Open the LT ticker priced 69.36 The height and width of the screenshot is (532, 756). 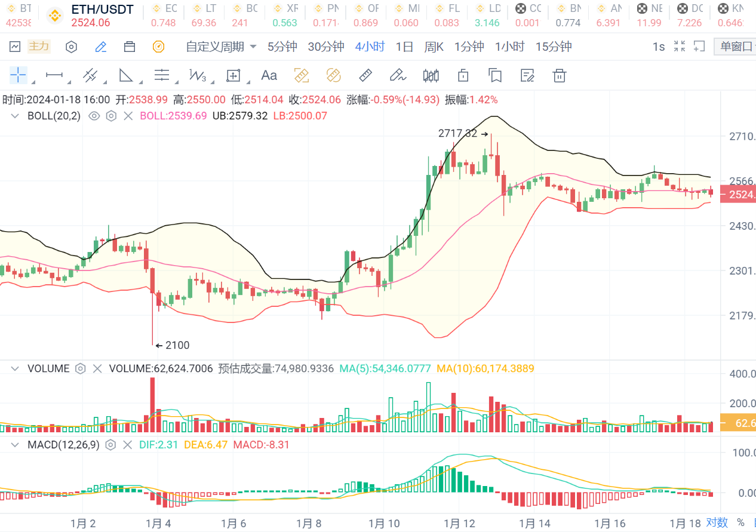[x=204, y=16]
